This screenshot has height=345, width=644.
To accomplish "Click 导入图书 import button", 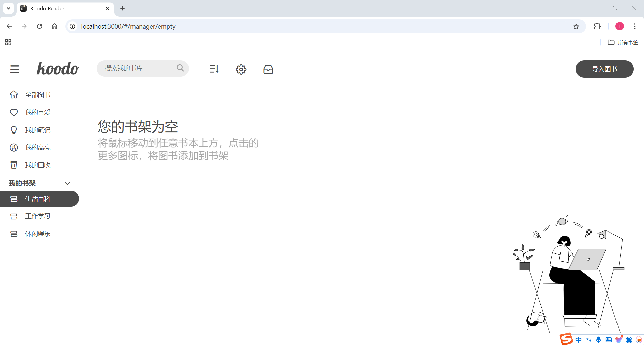I will (604, 69).
